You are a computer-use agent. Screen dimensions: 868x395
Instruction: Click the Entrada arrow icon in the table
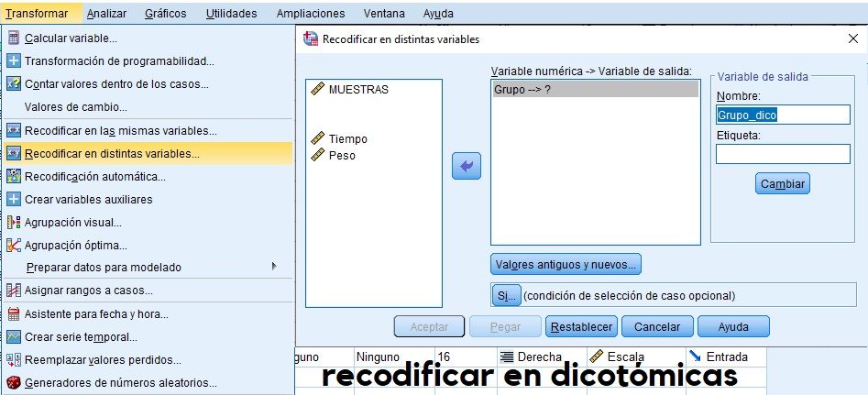point(696,357)
